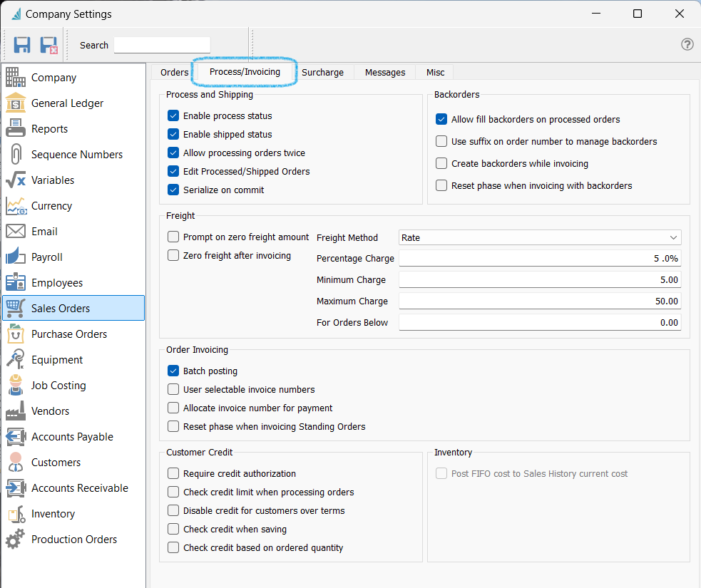Enable Check credit limit when processing orders
The height and width of the screenshot is (588, 701).
(173, 492)
